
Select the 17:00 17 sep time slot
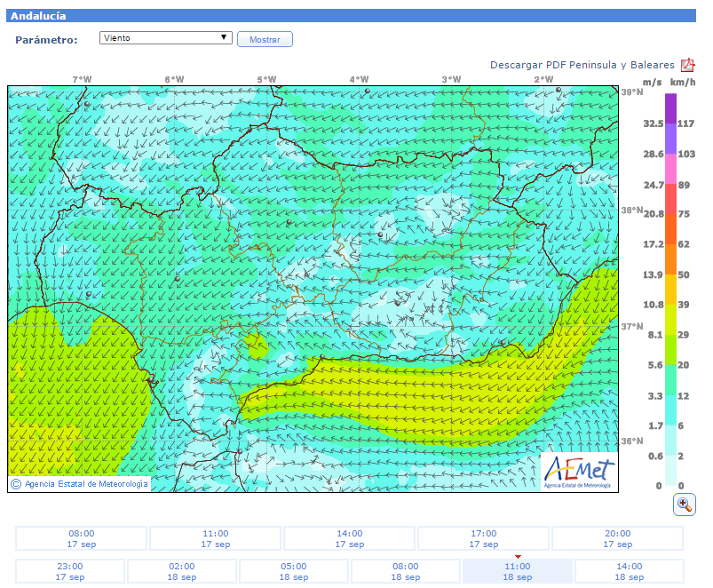coord(483,538)
